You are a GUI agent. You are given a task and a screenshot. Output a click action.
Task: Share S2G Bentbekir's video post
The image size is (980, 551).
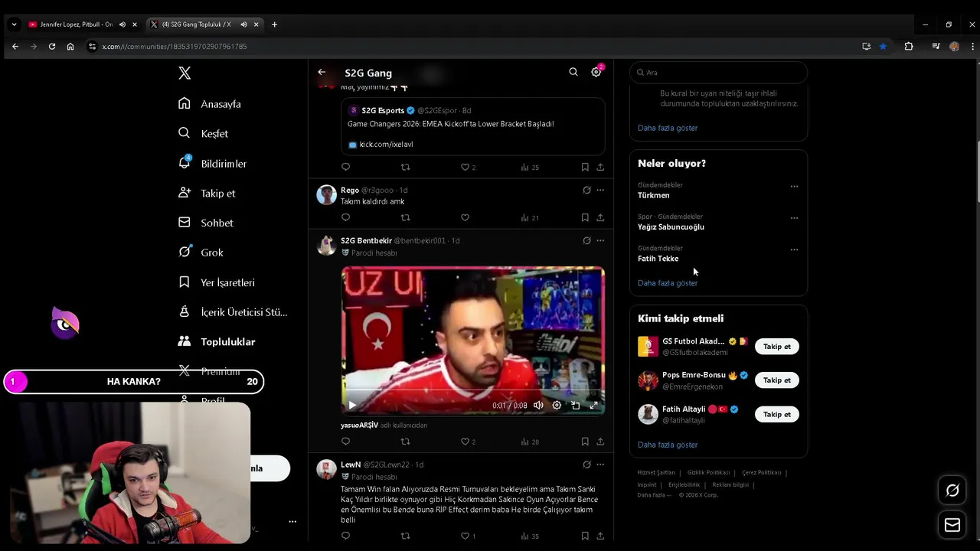pos(600,442)
